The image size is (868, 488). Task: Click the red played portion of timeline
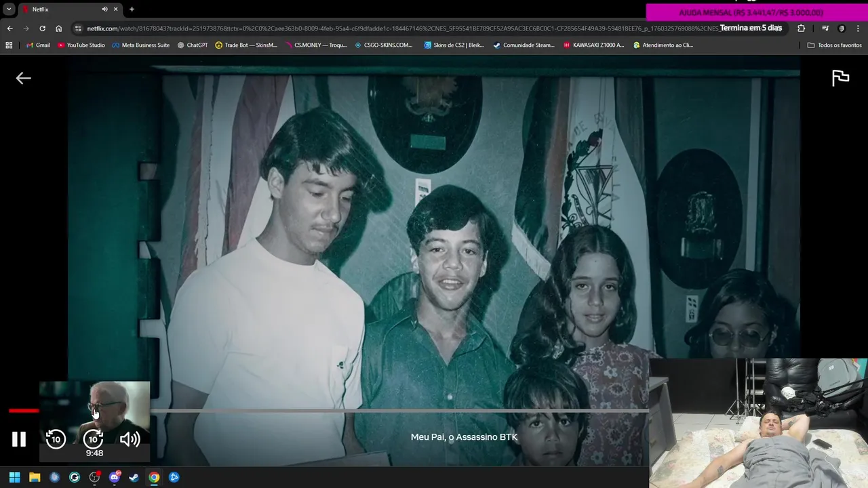(x=24, y=411)
